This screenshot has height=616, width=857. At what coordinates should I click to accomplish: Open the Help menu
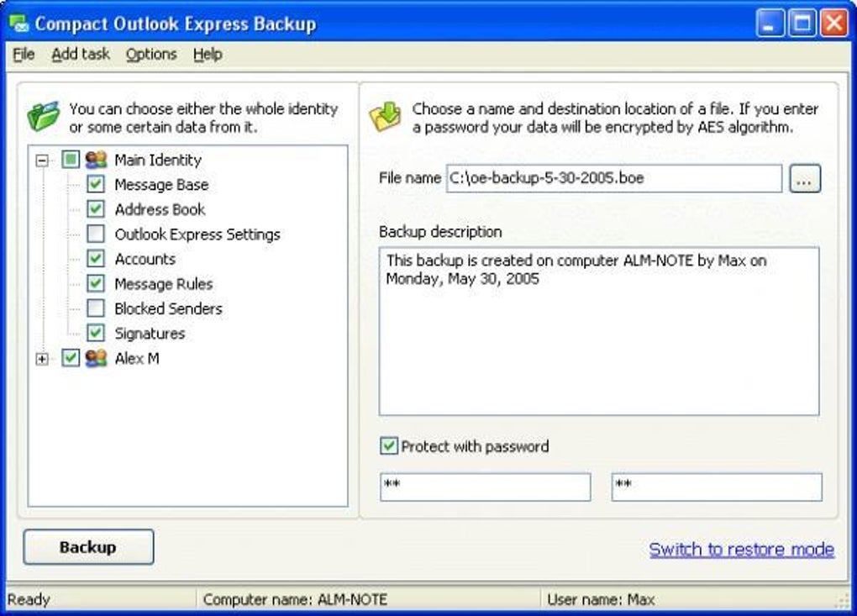[208, 54]
